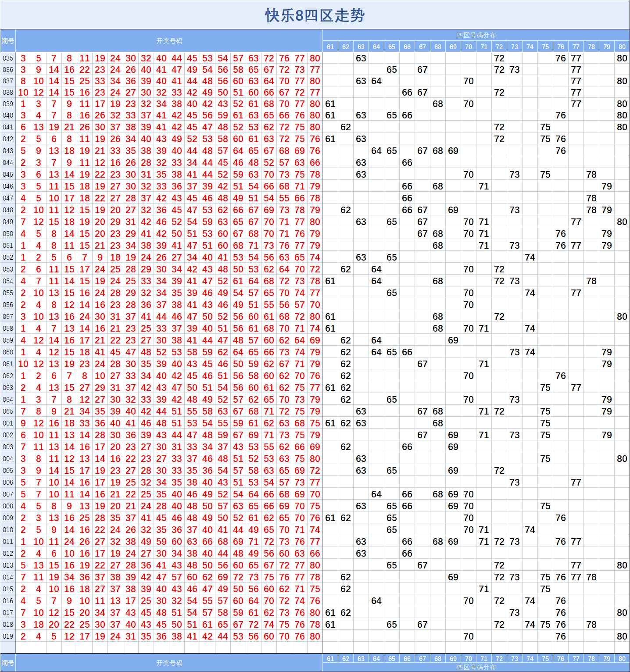
Task: Click red draw number 66 in row 044
Action: tap(315, 163)
